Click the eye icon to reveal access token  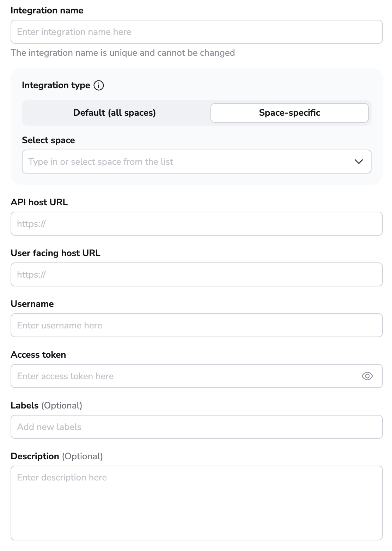(367, 376)
